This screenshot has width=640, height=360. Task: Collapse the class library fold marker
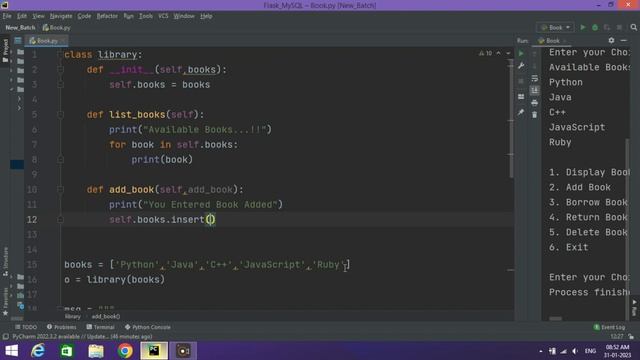tap(60, 55)
